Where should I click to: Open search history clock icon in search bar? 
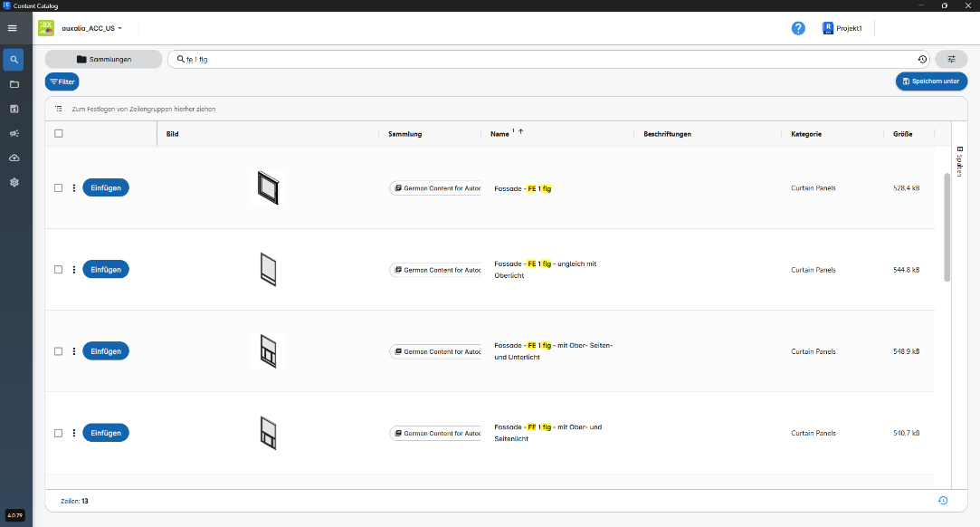click(x=922, y=60)
